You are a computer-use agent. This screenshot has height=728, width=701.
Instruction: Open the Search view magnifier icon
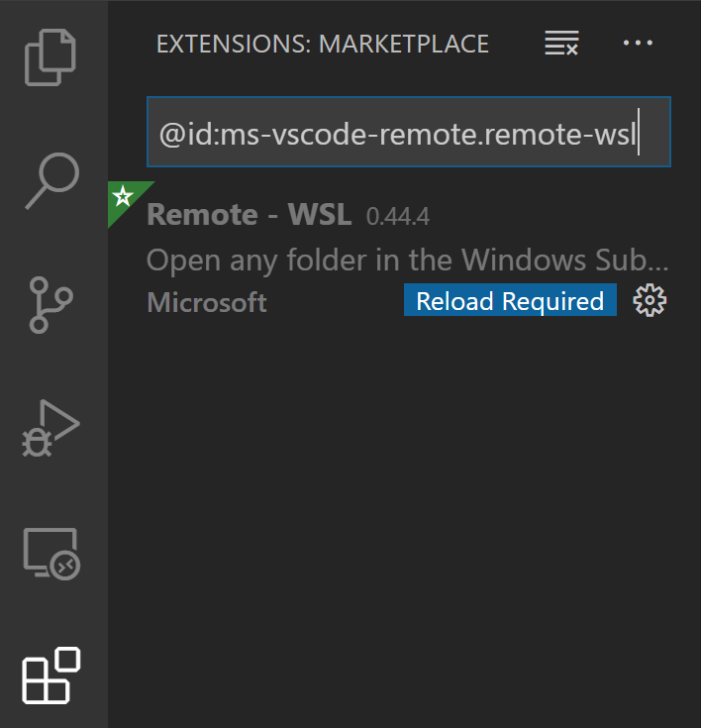tap(52, 180)
